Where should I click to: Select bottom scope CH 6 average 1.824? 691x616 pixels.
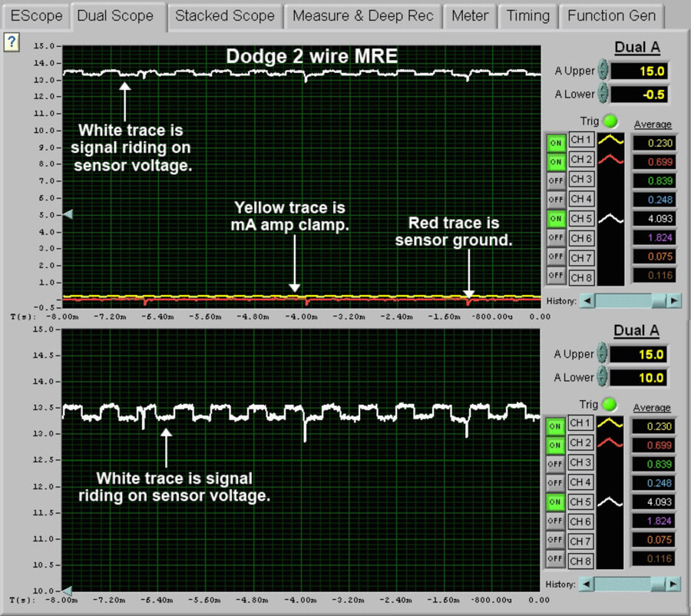(x=653, y=522)
